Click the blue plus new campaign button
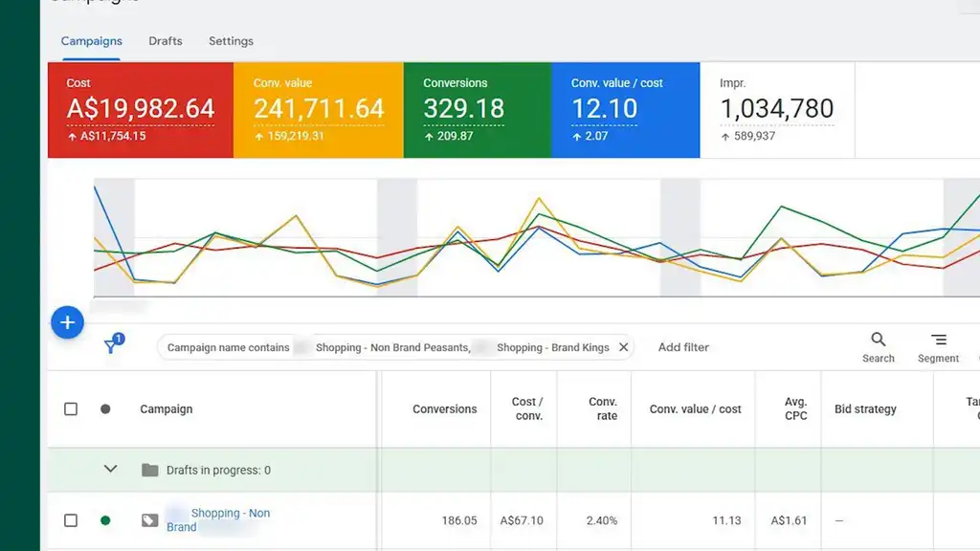This screenshot has width=980, height=551. point(68,322)
